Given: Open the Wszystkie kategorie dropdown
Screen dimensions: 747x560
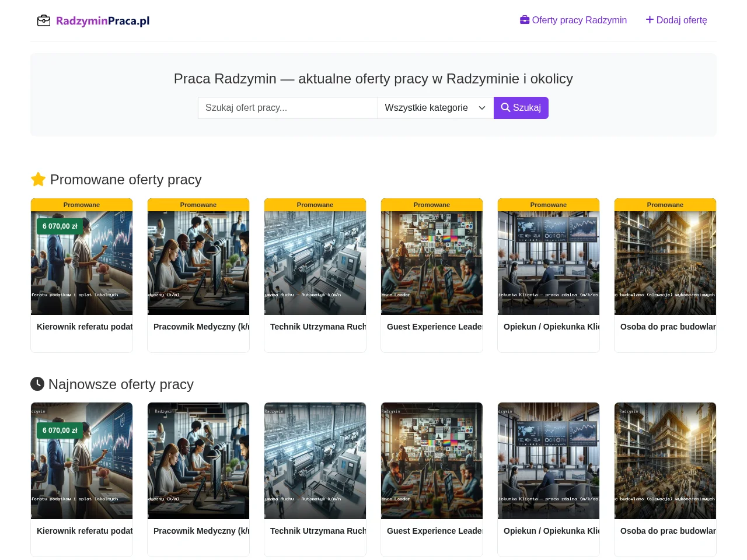Looking at the screenshot, I should click(435, 108).
